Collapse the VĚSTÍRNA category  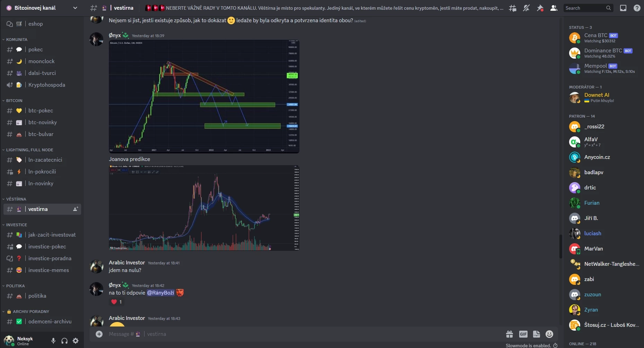coord(16,199)
